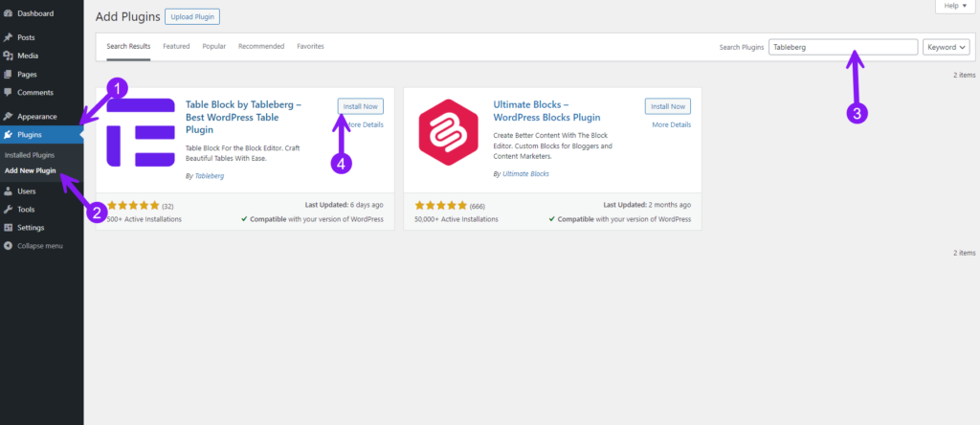Click the Tools wrench icon
Image resolution: width=980 pixels, height=425 pixels.
[x=8, y=210]
